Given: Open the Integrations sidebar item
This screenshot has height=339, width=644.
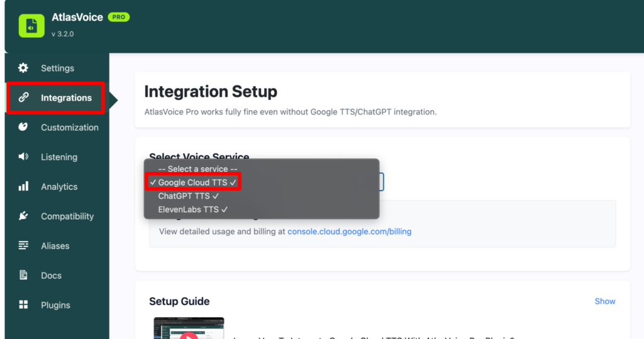Looking at the screenshot, I should point(57,97).
